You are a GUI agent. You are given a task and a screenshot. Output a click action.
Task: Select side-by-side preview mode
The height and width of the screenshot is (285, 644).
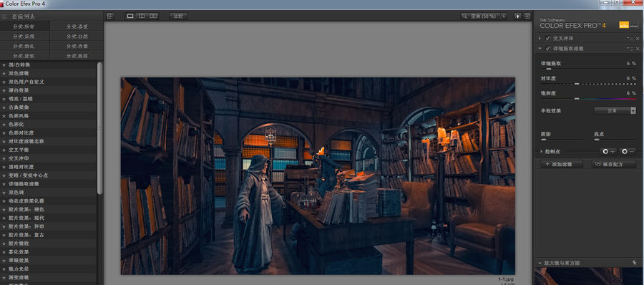153,16
